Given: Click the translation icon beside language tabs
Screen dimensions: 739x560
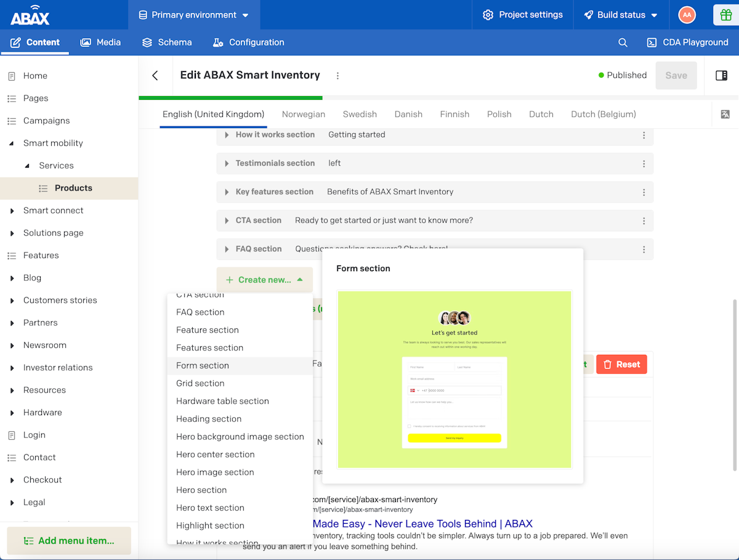Looking at the screenshot, I should click(725, 114).
